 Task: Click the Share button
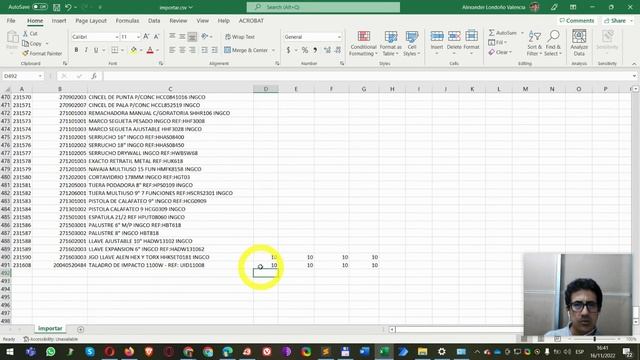617,20
